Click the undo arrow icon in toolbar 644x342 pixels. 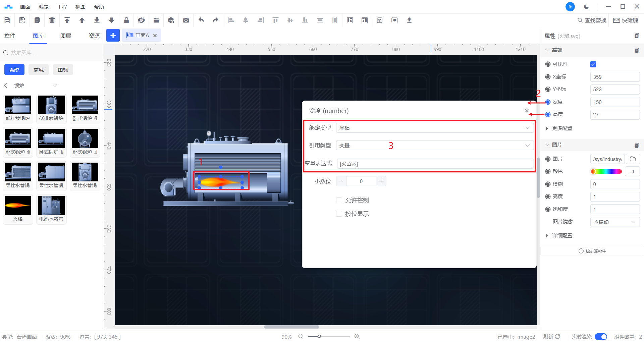[201, 20]
